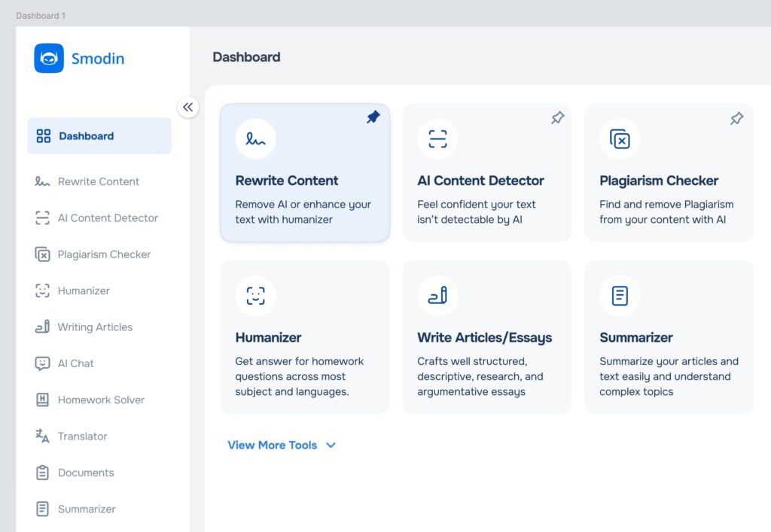Click the Dashboard page heading

pos(246,57)
